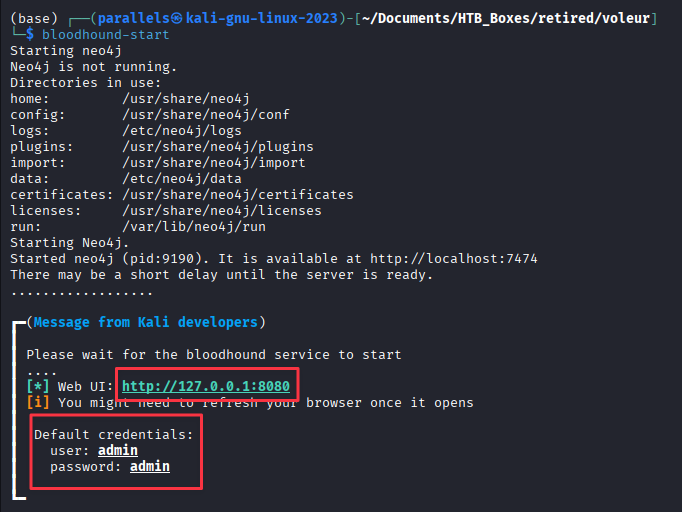Click the prompt path '~/Documents/HTB_Boxes/retired/voleur'
This screenshot has width=682, height=512.
[x=506, y=18]
